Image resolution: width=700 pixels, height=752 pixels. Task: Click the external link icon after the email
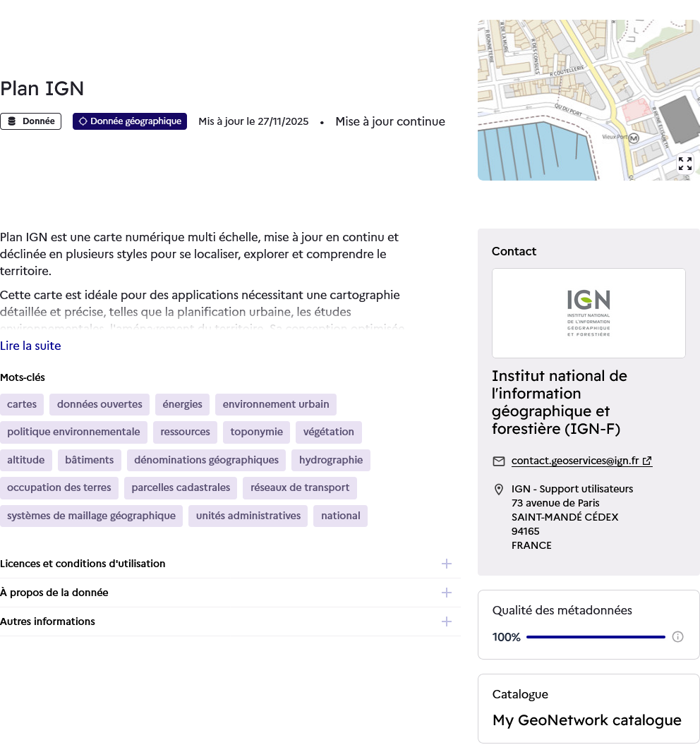coord(647,461)
